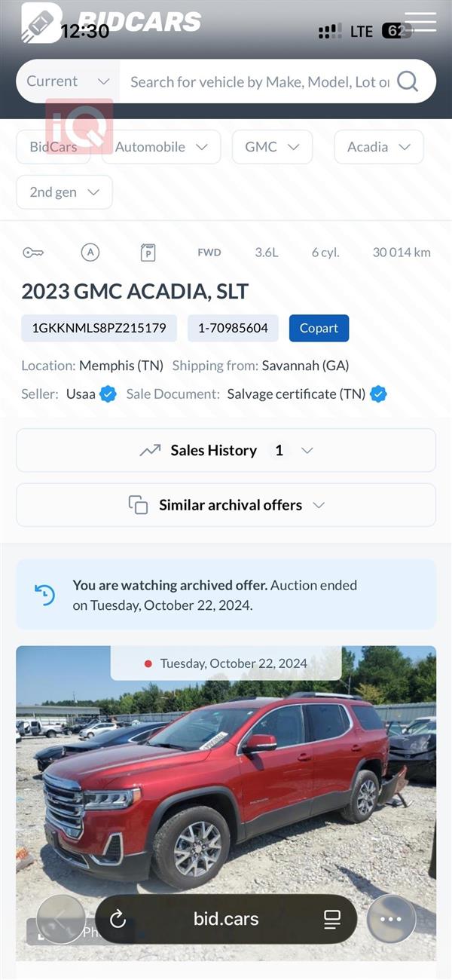Tap the BidCars logo in the header
452x980 pixels.
click(x=111, y=22)
